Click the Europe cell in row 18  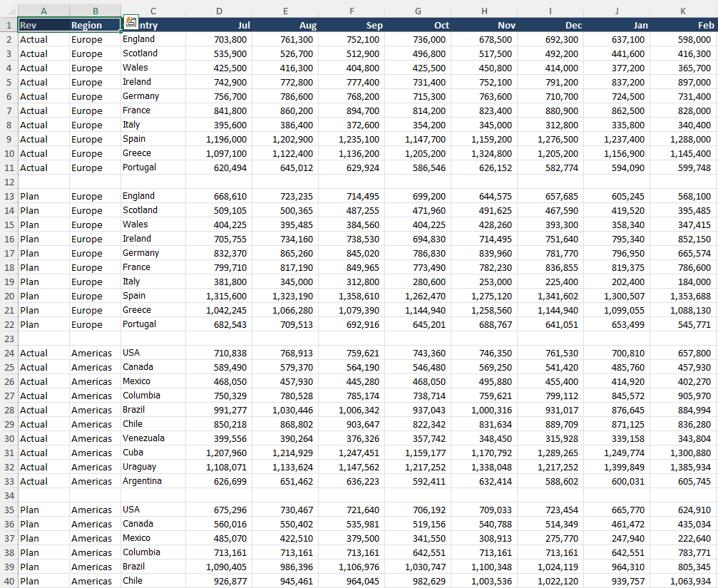click(x=96, y=268)
